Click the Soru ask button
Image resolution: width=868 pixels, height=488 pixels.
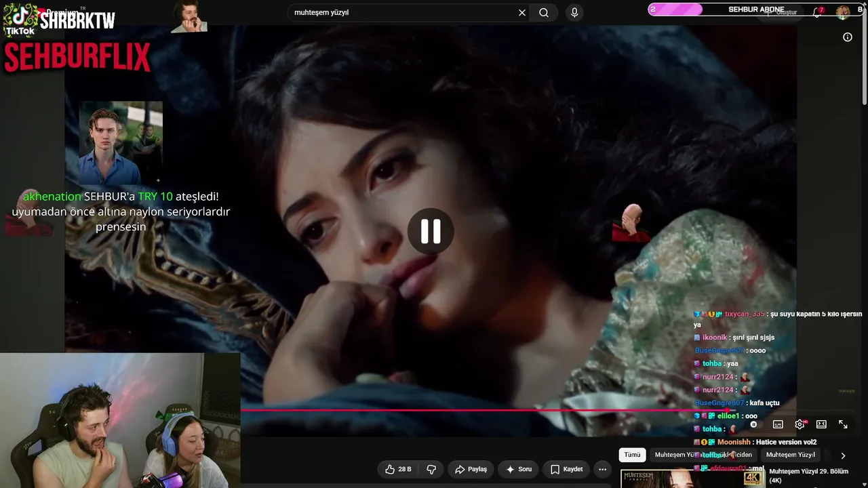pos(519,469)
